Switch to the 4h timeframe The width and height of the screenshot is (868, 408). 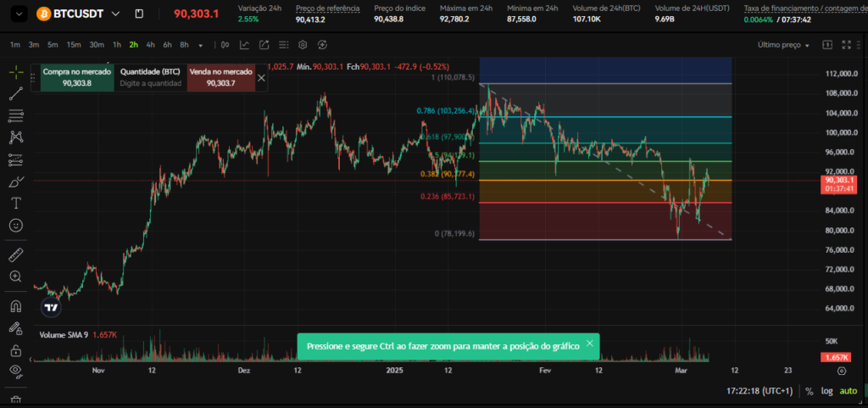tap(150, 45)
